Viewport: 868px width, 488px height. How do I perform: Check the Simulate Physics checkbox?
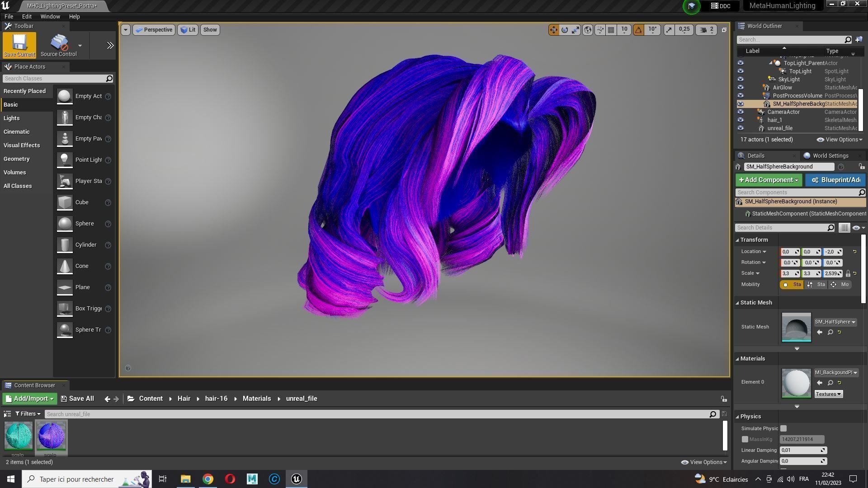(x=783, y=428)
